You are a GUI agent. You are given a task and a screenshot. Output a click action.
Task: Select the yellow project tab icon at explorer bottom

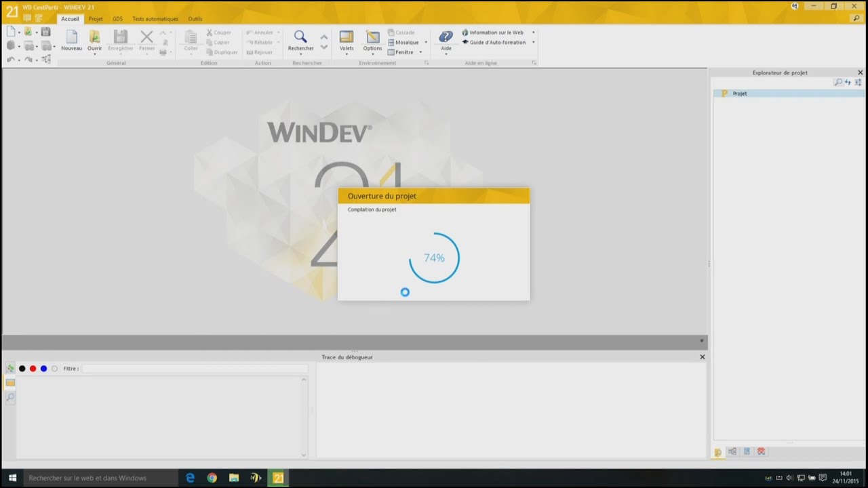point(718,452)
